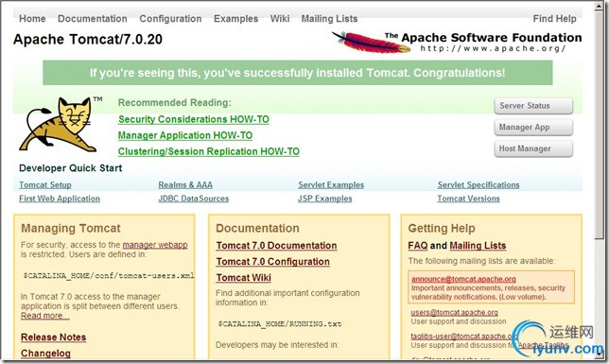This screenshot has width=609, height=364.
Task: Open the Documentation navigation item
Action: [93, 19]
